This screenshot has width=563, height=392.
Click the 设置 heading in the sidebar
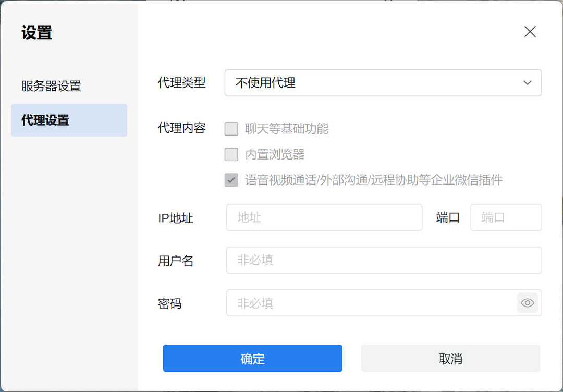pos(36,33)
